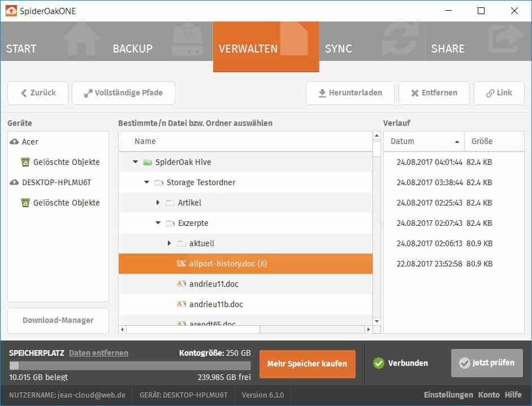Click green Verbunden status checkmark

tap(378, 363)
